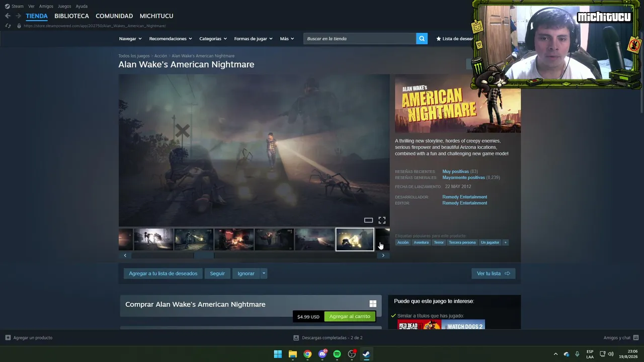This screenshot has width=644, height=362.
Task: Go back with the Steam back arrow
Action: point(8,16)
